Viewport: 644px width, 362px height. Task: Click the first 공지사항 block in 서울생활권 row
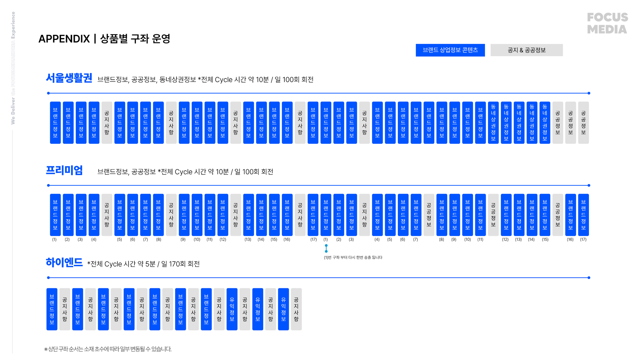tap(107, 123)
